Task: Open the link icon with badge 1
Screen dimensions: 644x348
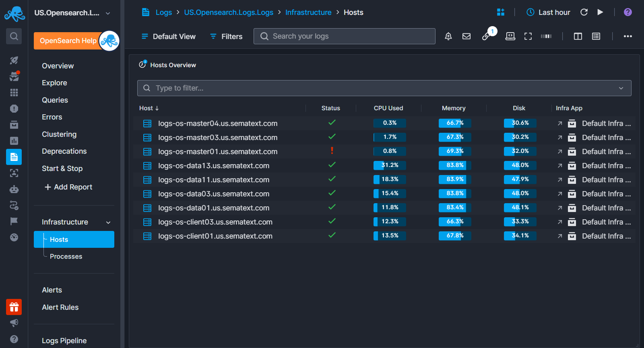Action: pos(486,36)
